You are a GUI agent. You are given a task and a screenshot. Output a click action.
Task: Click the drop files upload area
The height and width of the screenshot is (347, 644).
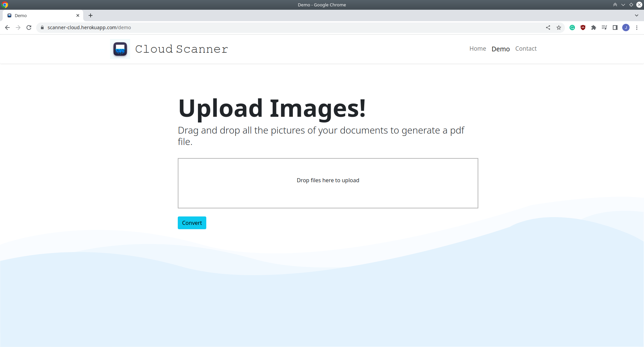pos(328,183)
